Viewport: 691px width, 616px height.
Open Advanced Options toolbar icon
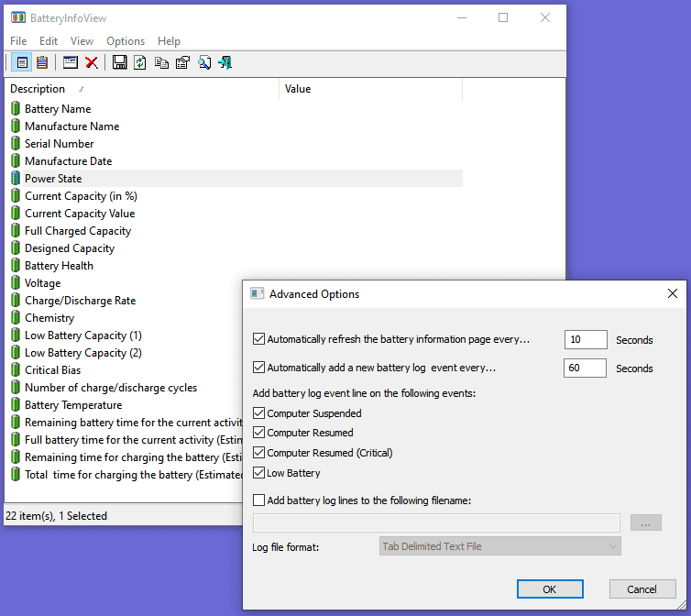pos(70,62)
